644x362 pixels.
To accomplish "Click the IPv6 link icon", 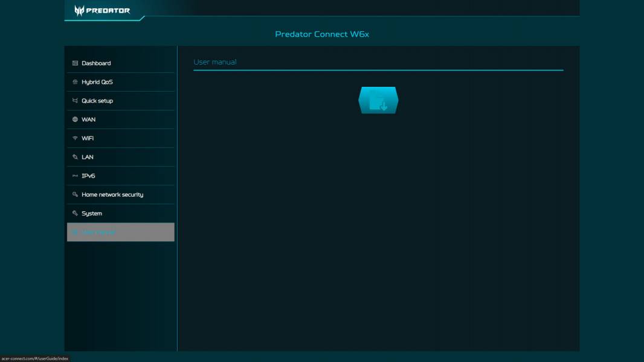I will point(76,176).
